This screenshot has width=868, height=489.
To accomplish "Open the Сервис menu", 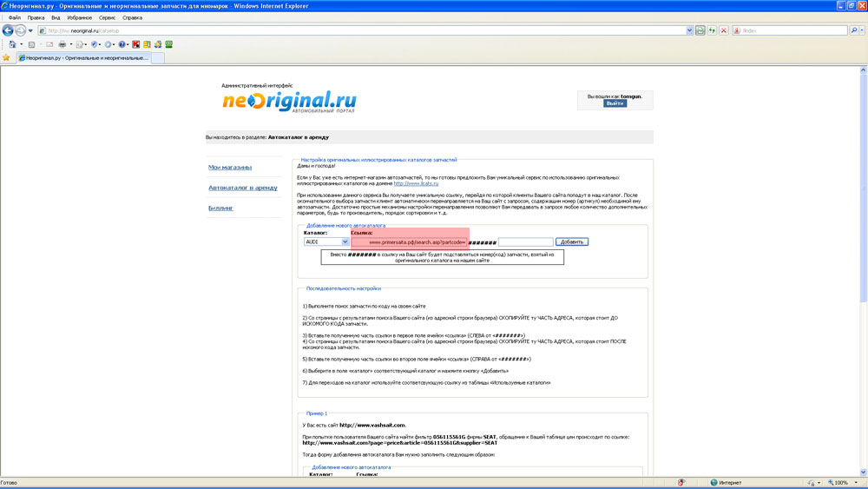I will point(107,17).
